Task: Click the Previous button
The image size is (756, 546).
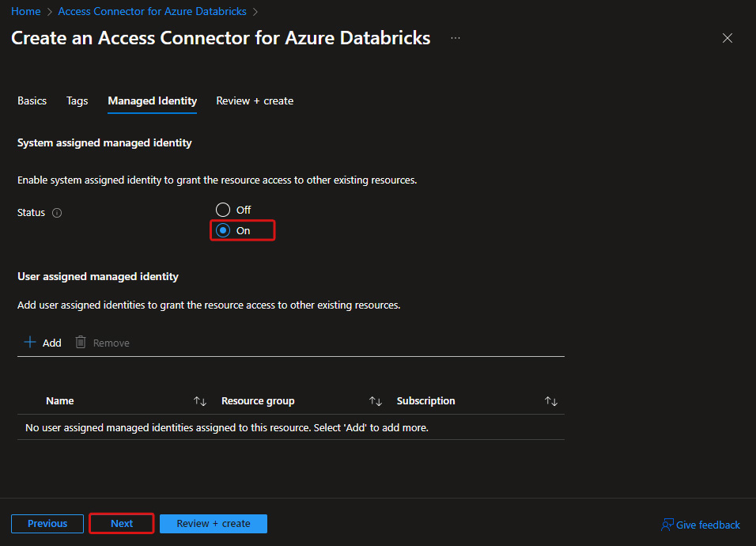Action: click(47, 523)
